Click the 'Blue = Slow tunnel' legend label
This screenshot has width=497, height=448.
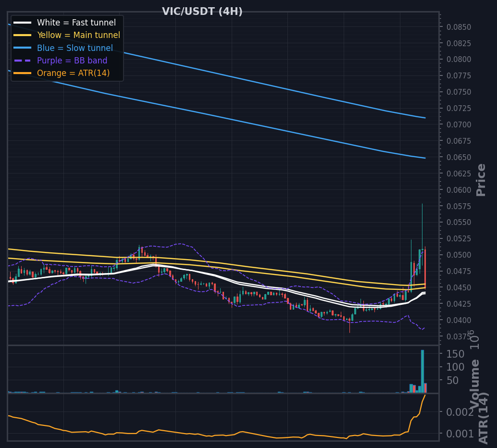(x=75, y=48)
